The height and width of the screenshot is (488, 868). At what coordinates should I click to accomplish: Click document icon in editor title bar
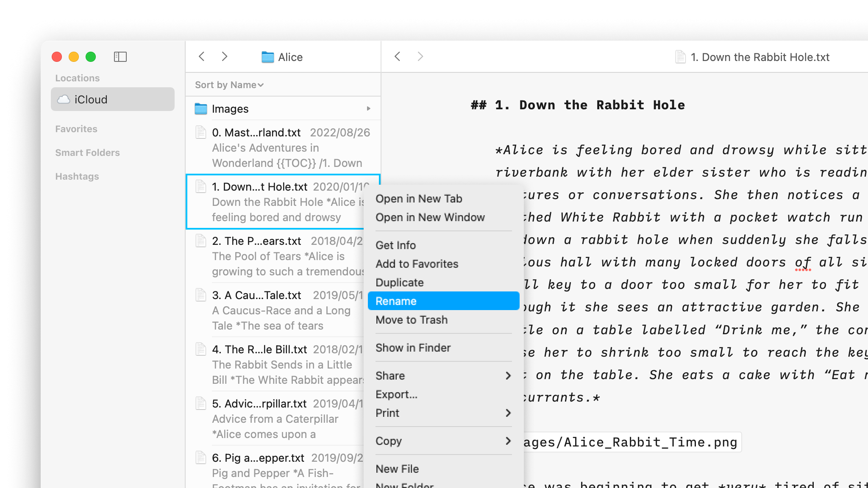click(x=680, y=57)
